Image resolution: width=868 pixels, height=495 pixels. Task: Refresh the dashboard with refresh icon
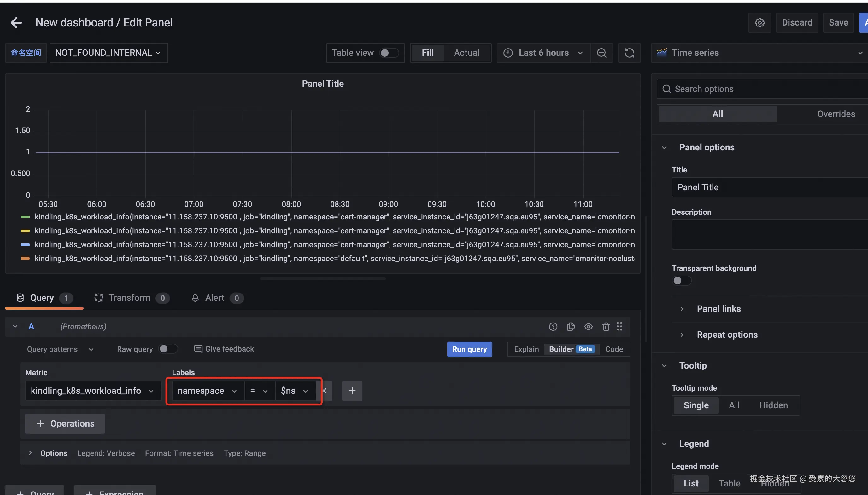[x=629, y=53]
